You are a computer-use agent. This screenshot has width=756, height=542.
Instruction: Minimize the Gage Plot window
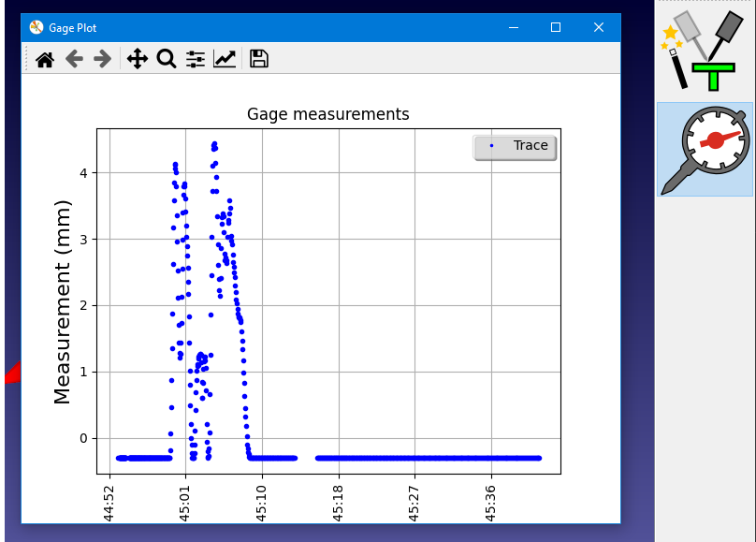(513, 28)
